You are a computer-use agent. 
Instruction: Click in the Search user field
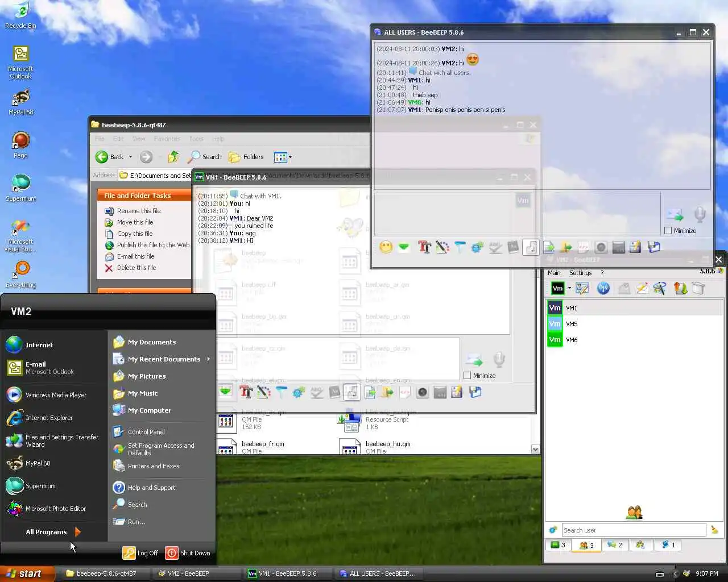pos(634,530)
